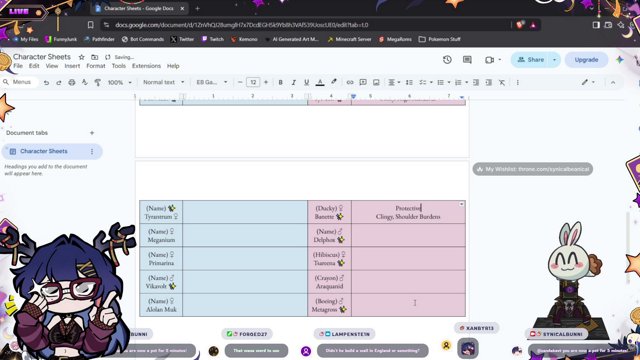Open the editing mode pencil dropdown
This screenshot has width=640, height=360.
tap(588, 82)
